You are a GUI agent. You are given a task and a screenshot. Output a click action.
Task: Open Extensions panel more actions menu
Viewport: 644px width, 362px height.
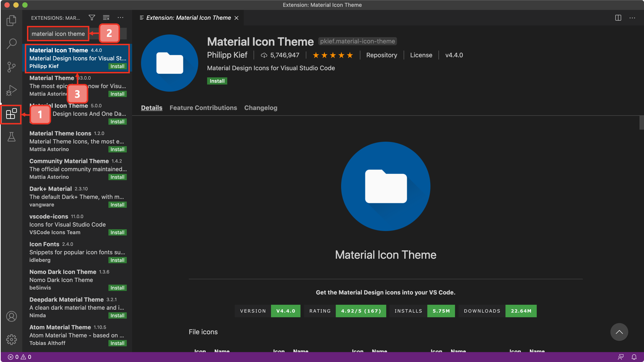click(x=120, y=18)
